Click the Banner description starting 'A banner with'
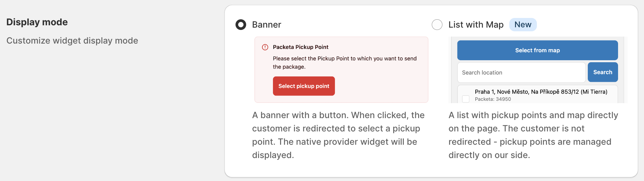Screen dimensions: 644x181 [338, 135]
